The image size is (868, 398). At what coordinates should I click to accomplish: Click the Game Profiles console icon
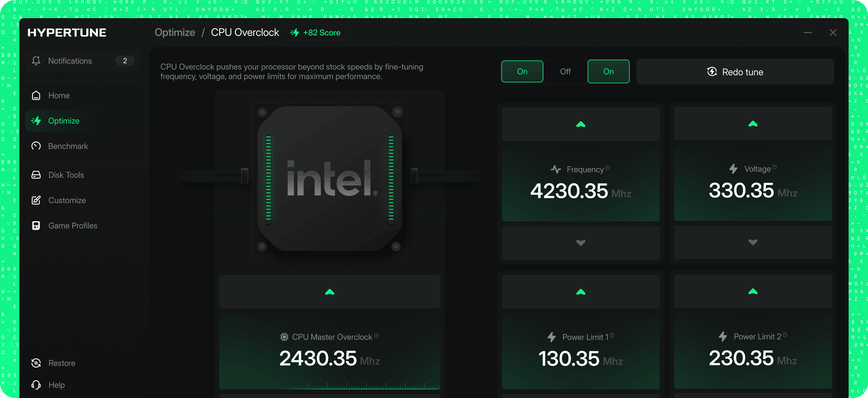pos(36,226)
